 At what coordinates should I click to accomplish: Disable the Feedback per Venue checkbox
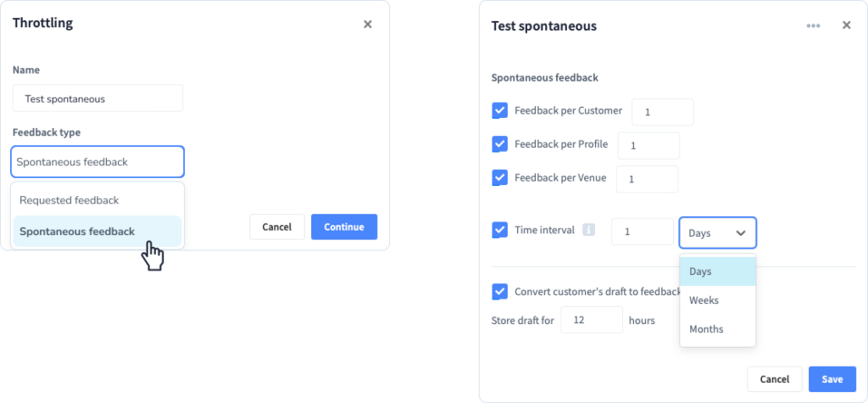point(499,178)
